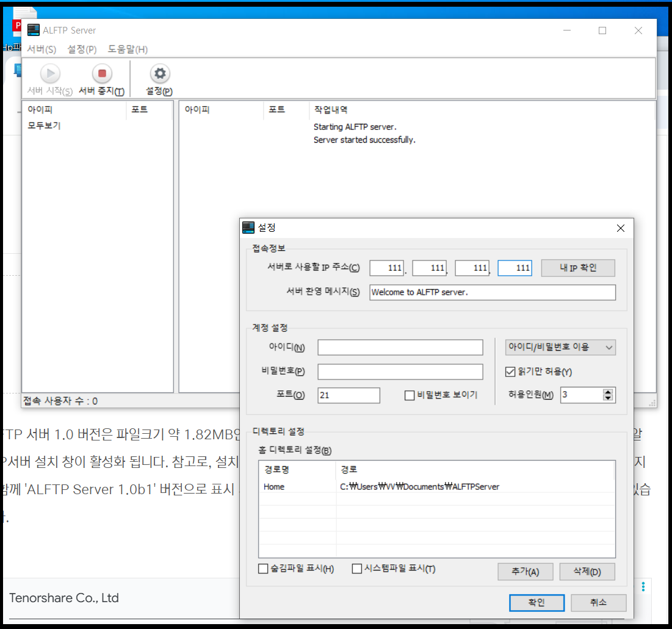This screenshot has width=672, height=629.
Task: Confirm settings with 확인 button
Action: pos(537,602)
